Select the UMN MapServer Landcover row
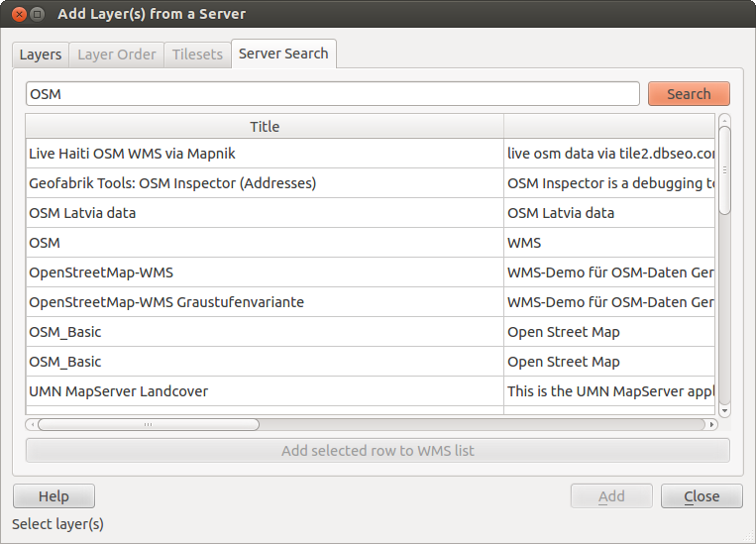The width and height of the screenshot is (756, 544). pyautogui.click(x=119, y=391)
